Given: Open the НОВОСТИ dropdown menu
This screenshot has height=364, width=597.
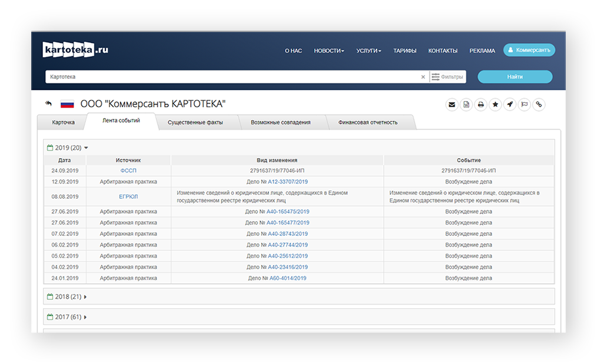Looking at the screenshot, I should click(x=329, y=51).
